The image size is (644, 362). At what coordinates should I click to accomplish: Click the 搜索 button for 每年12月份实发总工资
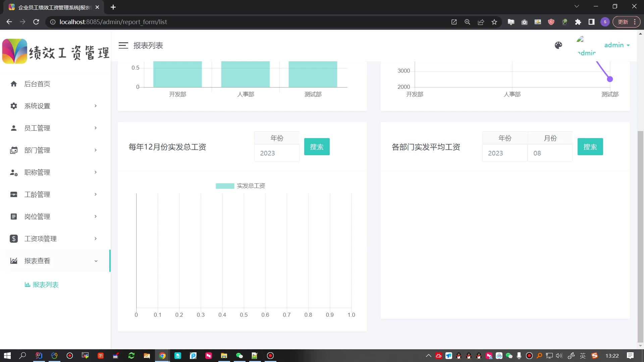pyautogui.click(x=317, y=146)
